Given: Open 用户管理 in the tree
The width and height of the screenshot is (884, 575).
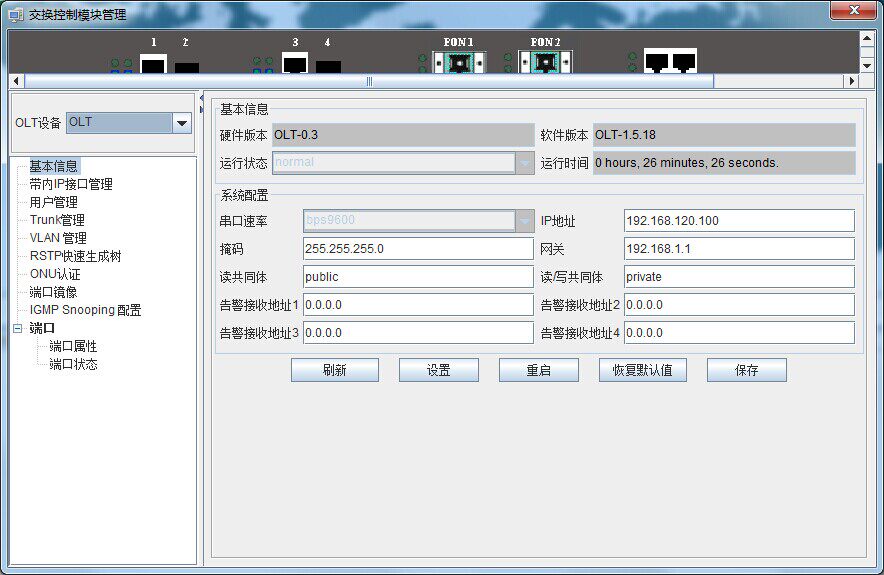Looking at the screenshot, I should point(54,202).
